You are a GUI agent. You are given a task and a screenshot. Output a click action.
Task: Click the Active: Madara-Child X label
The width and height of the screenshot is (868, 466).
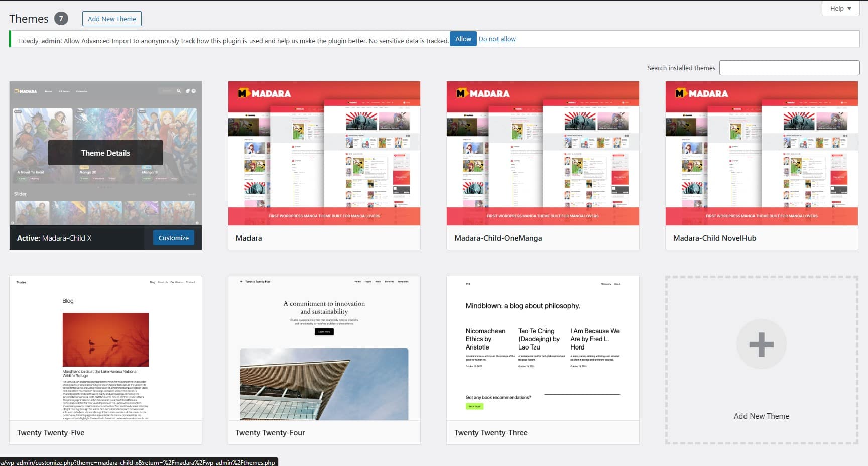point(54,238)
